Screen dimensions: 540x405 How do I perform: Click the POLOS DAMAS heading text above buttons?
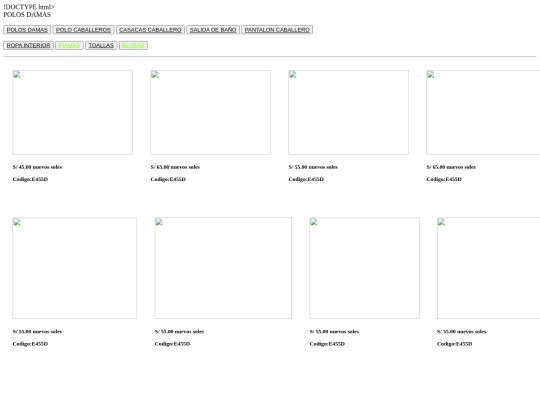(x=27, y=14)
